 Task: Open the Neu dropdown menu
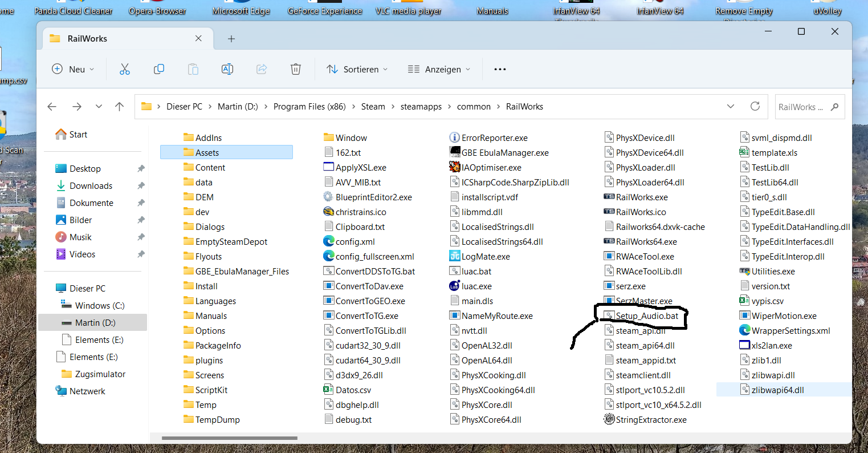click(73, 69)
